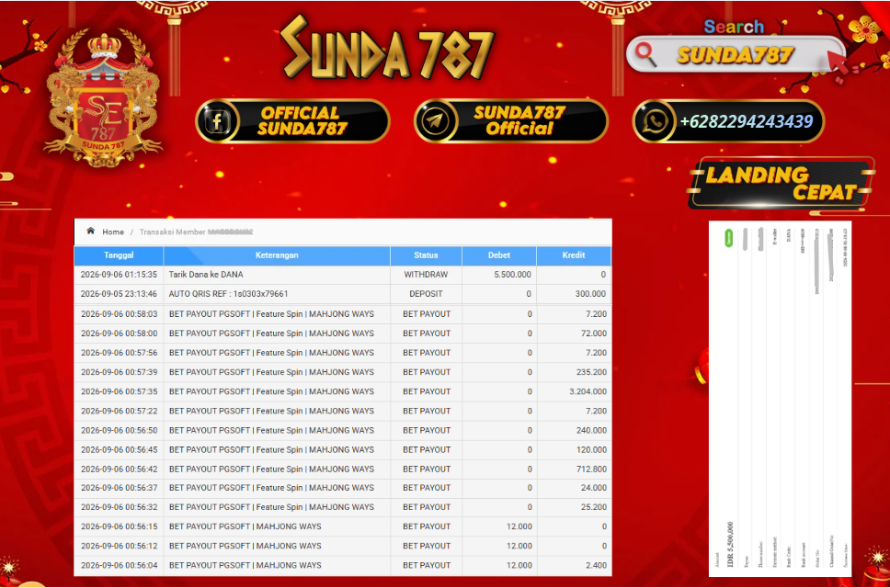Open the OFFICIAL SUNDA787 Facebook link
Screen dimensions: 890x588
click(x=292, y=120)
